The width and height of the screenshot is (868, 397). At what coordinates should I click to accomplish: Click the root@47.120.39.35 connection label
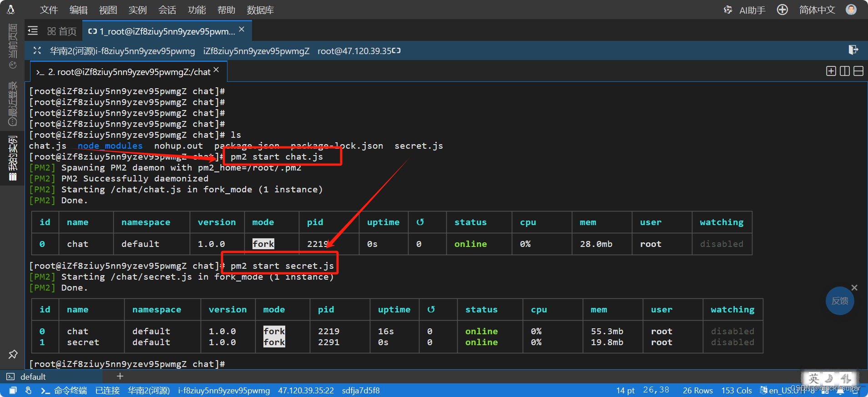tap(354, 51)
